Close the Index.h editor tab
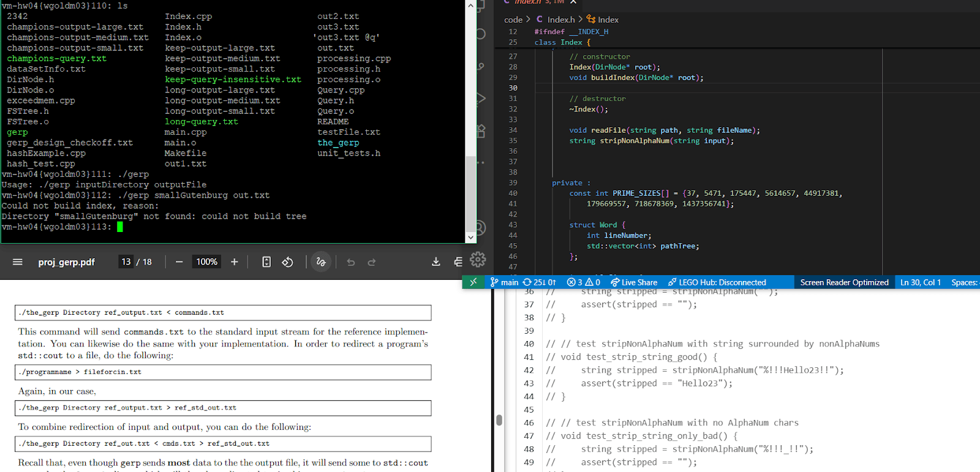 [573, 2]
